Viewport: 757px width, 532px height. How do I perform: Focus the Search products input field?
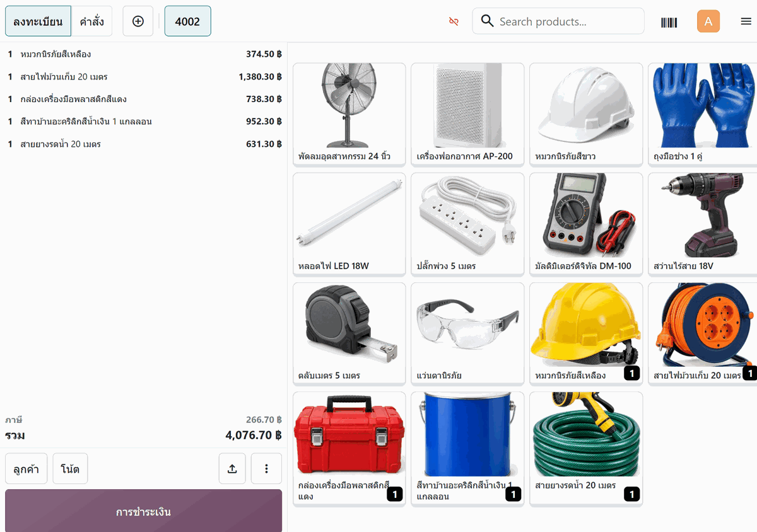click(558, 21)
